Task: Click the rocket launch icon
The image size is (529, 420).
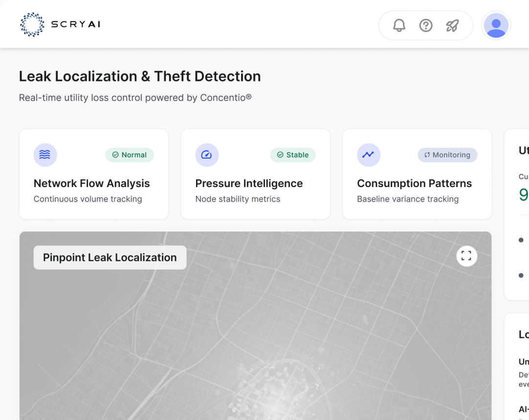Action: coord(452,25)
